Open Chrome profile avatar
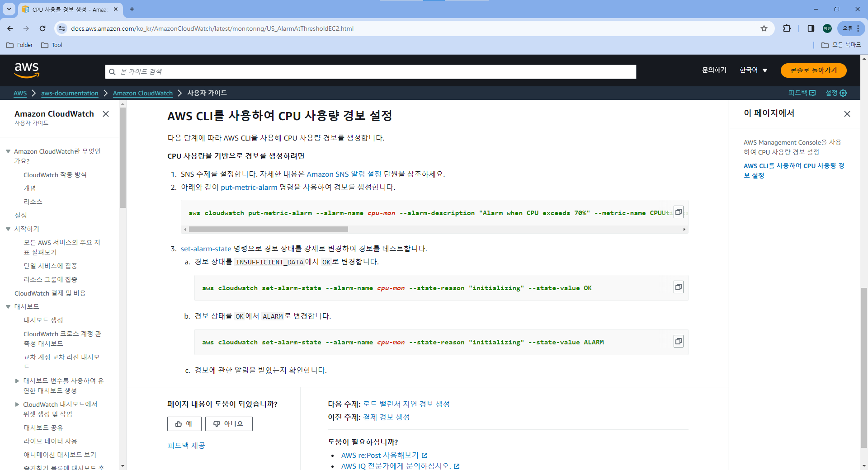Screen dimensions: 868x470 coord(827,28)
